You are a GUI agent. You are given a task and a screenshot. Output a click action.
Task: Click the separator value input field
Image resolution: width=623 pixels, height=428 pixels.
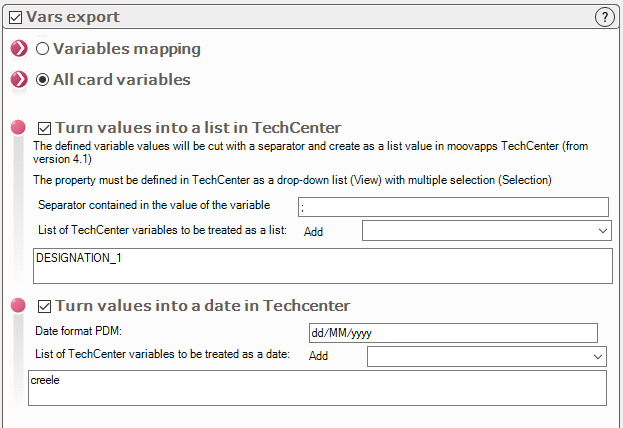(x=453, y=207)
